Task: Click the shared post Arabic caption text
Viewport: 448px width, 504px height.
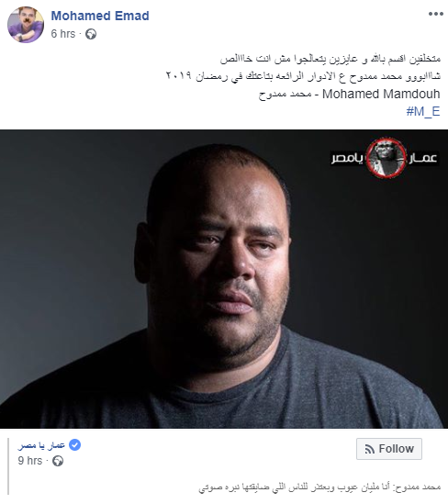Action: [x=319, y=487]
